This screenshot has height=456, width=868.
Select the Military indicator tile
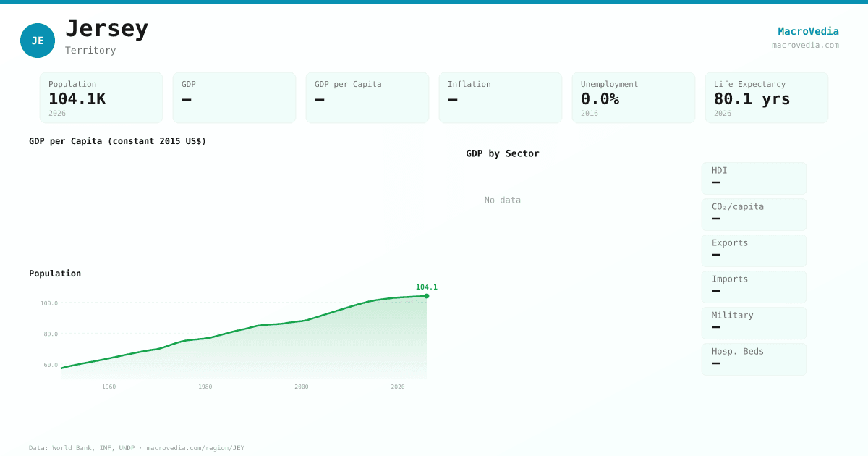point(754,323)
